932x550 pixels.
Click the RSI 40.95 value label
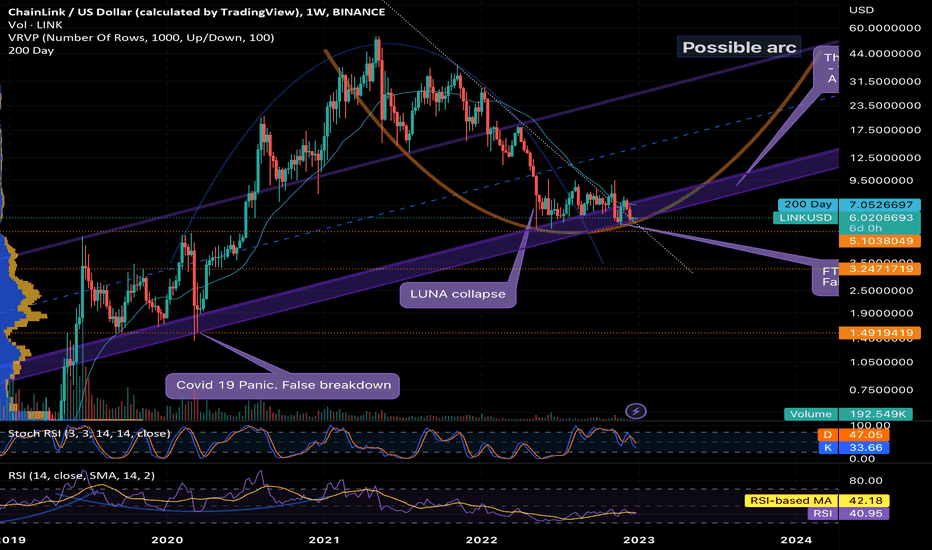coord(848,513)
